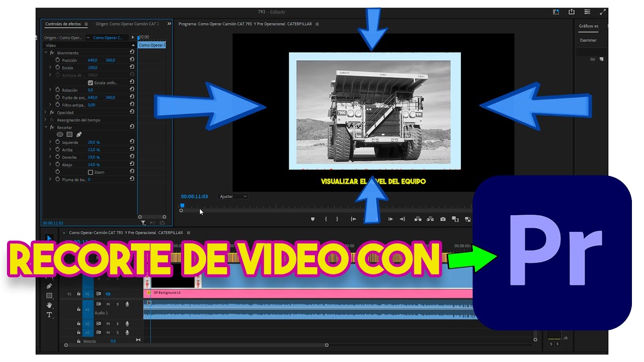Viewport: 644px width, 362px height.
Task: Open Controles de efectos panel menu
Action: click(86, 24)
